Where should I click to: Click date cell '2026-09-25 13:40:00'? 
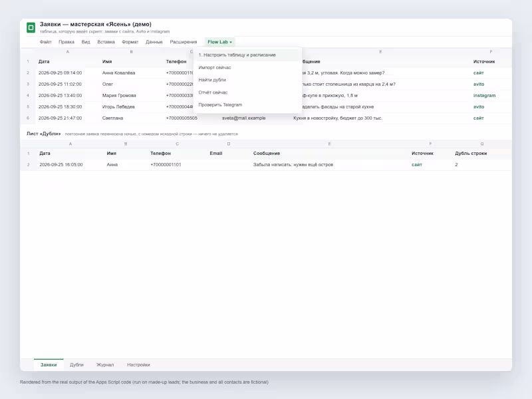[x=68, y=95]
